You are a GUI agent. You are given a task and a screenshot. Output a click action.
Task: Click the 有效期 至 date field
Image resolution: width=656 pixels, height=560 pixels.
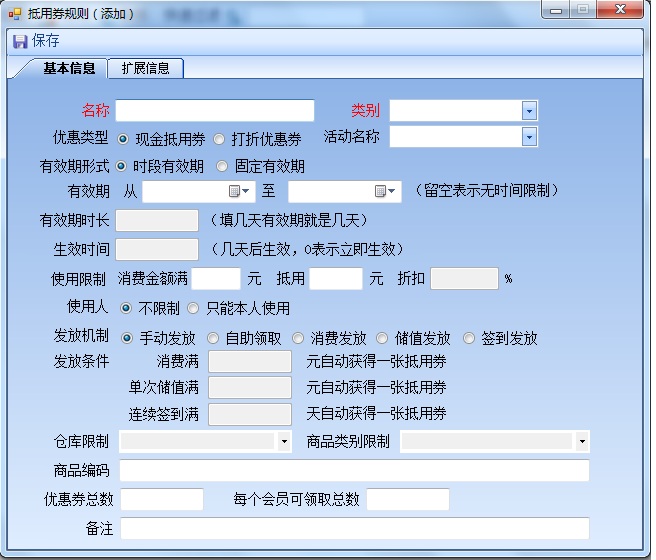coord(345,192)
